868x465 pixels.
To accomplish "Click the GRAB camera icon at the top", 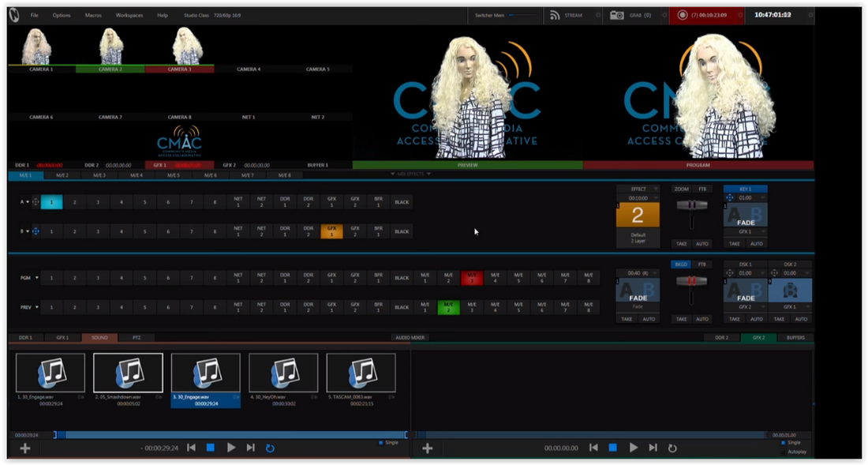I will tap(616, 14).
